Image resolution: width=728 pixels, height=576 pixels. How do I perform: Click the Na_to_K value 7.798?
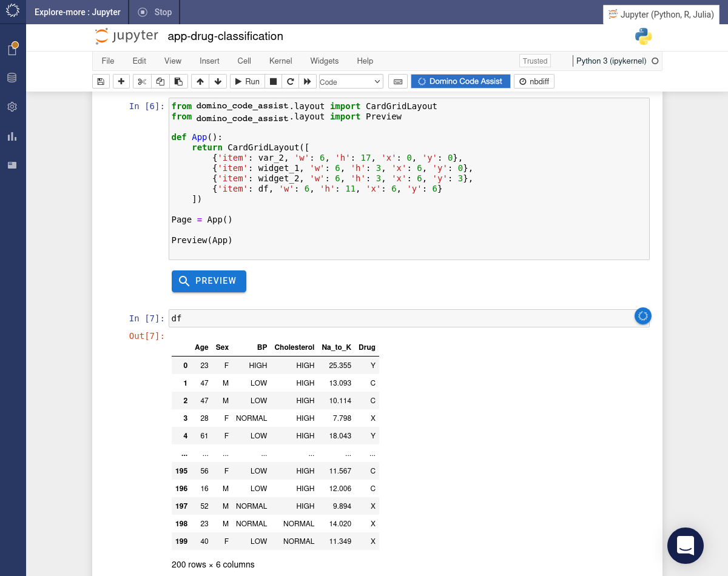pyautogui.click(x=342, y=418)
